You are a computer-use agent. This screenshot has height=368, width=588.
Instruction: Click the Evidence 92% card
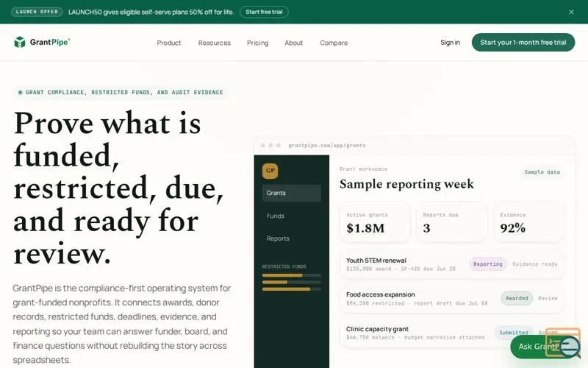tap(528, 222)
